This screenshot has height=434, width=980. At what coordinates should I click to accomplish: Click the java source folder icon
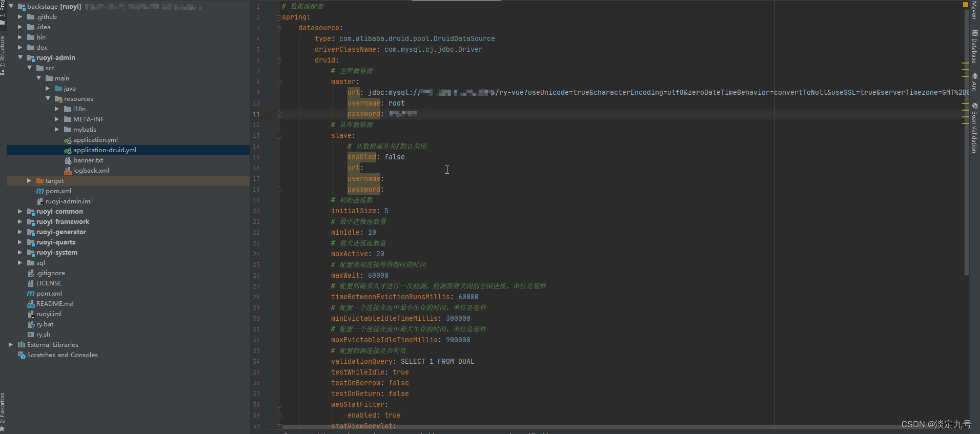(58, 88)
